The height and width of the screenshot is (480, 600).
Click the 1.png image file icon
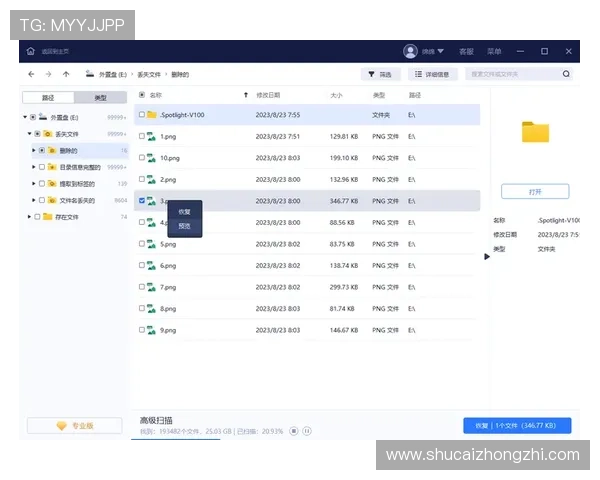pos(152,136)
